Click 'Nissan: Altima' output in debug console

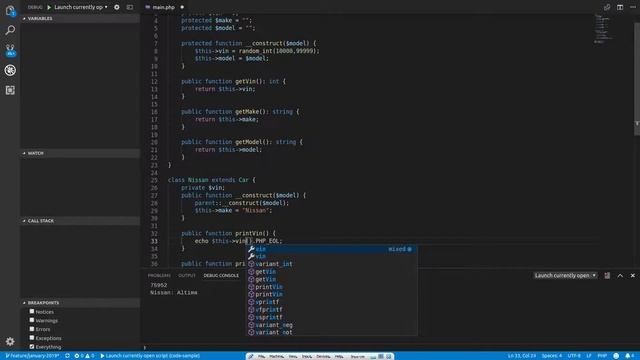(174, 293)
